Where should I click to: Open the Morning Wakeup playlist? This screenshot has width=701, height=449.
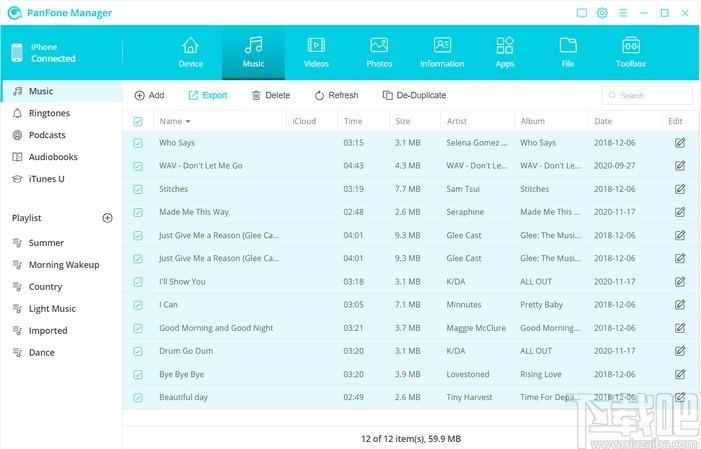pyautogui.click(x=61, y=265)
